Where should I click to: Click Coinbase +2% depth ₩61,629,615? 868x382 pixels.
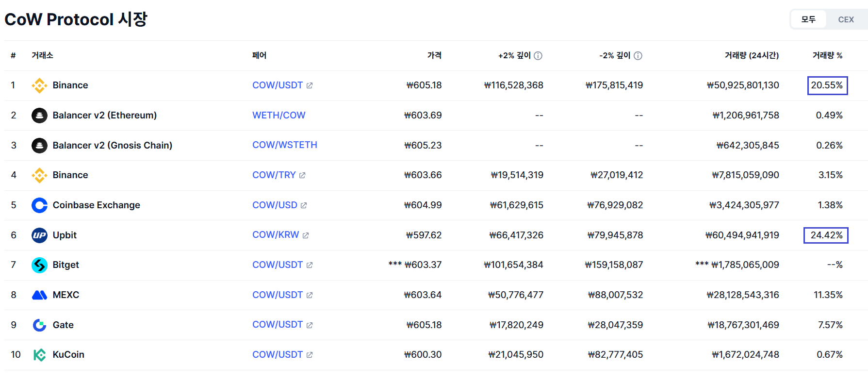tap(517, 205)
